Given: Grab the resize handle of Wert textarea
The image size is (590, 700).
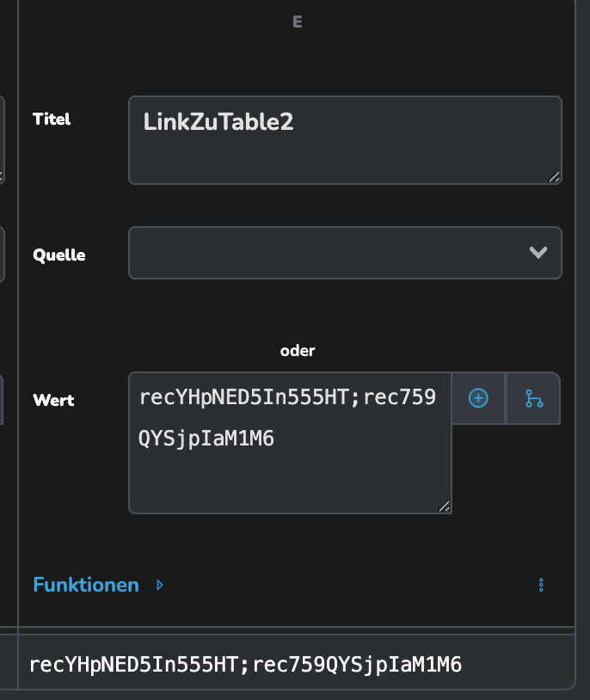Looking at the screenshot, I should pyautogui.click(x=444, y=507).
